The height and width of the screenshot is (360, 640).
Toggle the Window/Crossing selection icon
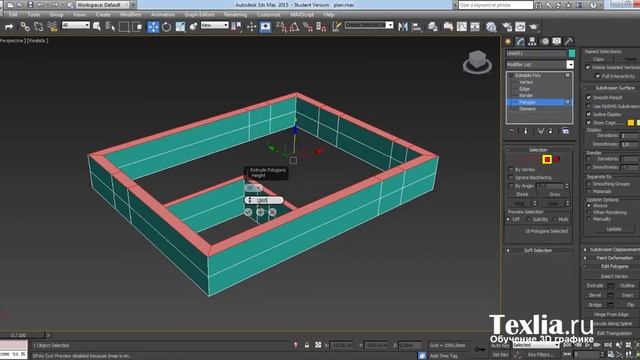[x=138, y=27]
